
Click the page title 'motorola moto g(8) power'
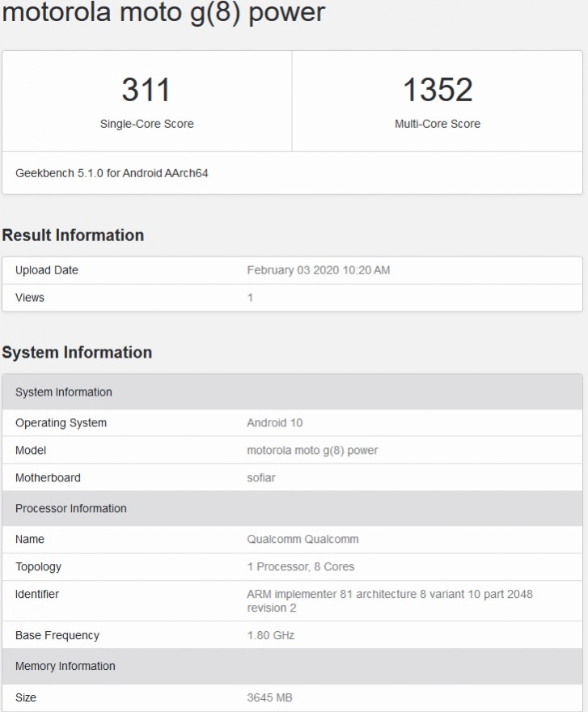pos(163,13)
